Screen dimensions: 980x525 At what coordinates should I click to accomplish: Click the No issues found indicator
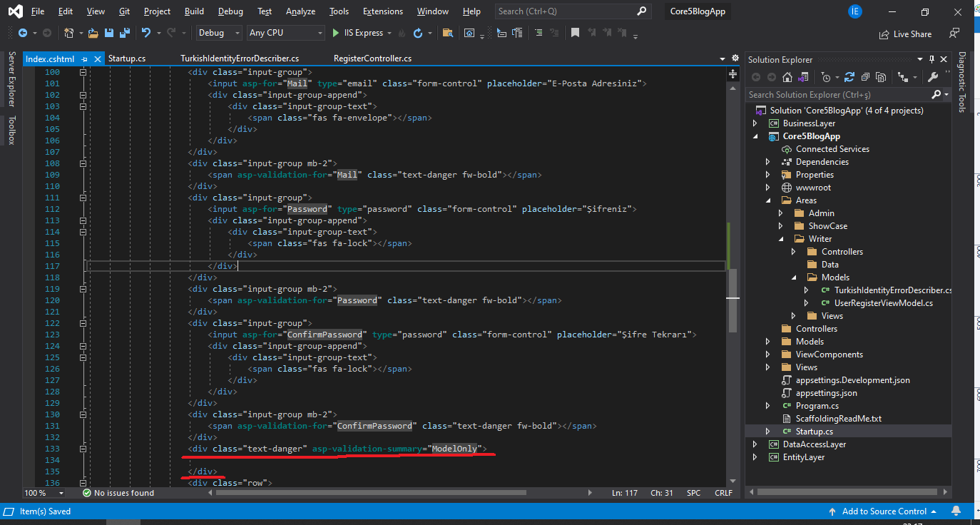point(118,493)
